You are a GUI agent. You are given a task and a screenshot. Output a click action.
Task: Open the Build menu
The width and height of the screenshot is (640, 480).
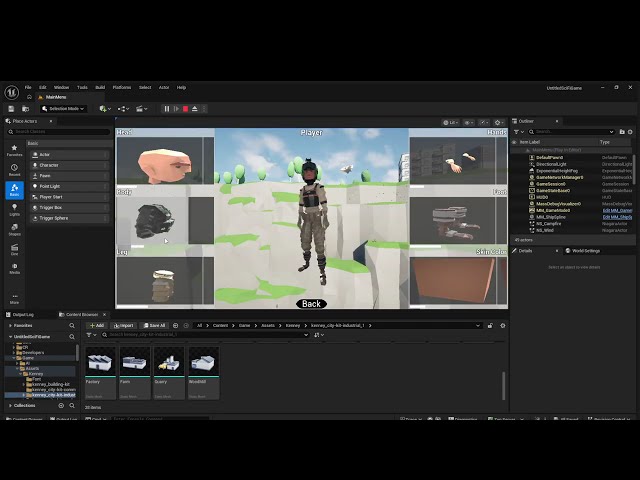(100, 87)
